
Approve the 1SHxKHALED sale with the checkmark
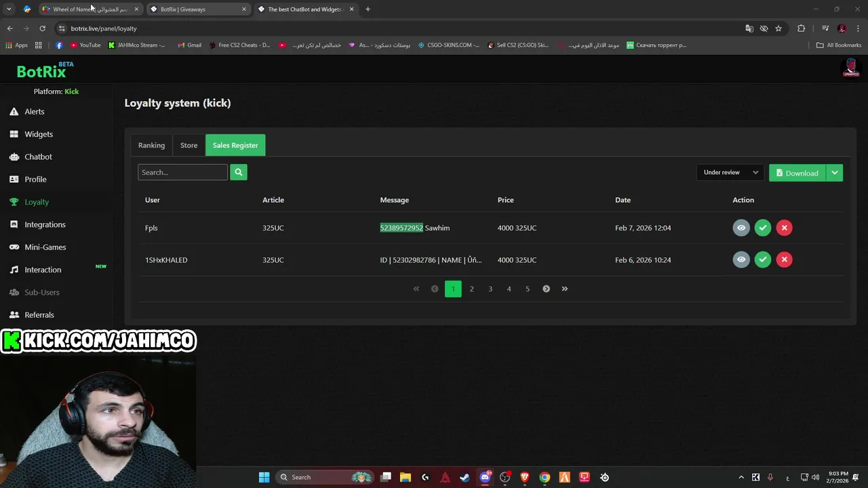coord(763,260)
